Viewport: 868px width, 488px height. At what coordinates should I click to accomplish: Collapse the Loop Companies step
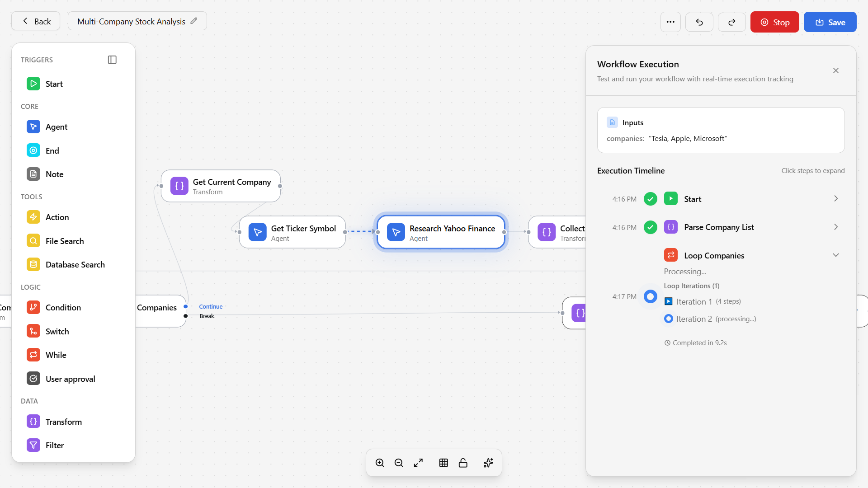(x=835, y=255)
